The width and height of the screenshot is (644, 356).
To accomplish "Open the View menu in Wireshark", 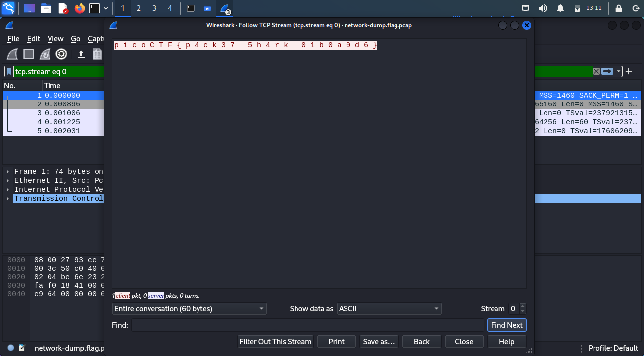I will (x=55, y=39).
